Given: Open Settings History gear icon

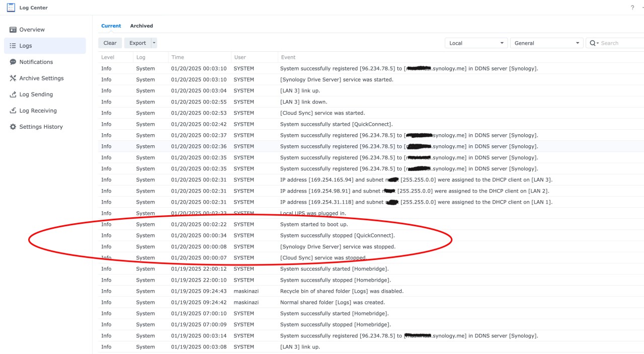Looking at the screenshot, I should pyautogui.click(x=13, y=127).
